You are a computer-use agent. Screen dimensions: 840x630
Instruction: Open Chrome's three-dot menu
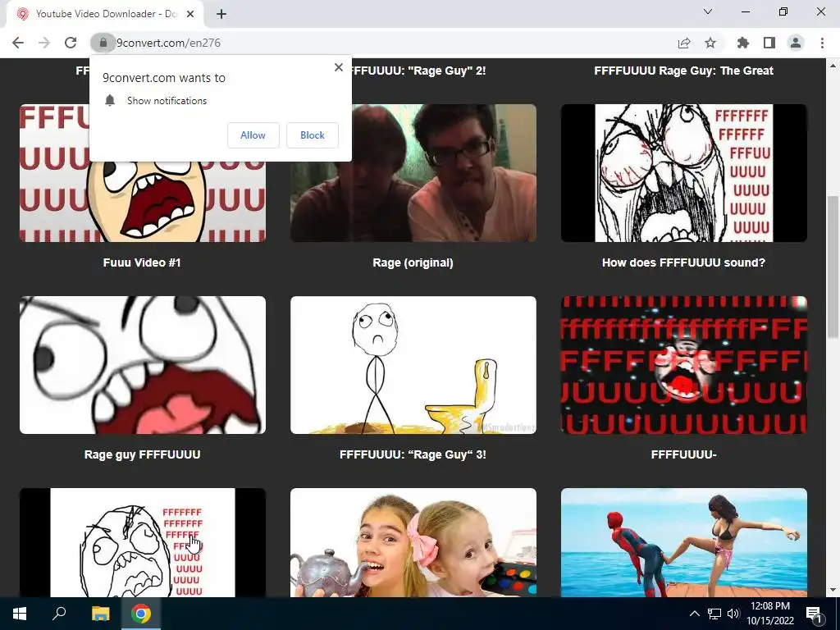click(822, 43)
